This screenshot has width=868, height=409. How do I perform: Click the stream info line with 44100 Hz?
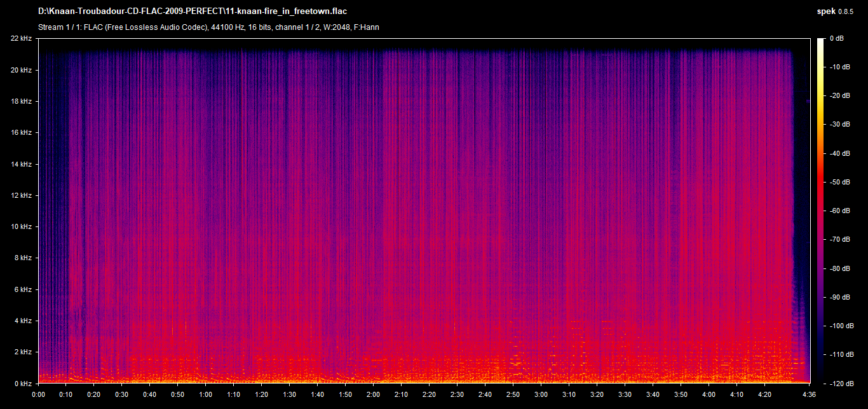209,27
